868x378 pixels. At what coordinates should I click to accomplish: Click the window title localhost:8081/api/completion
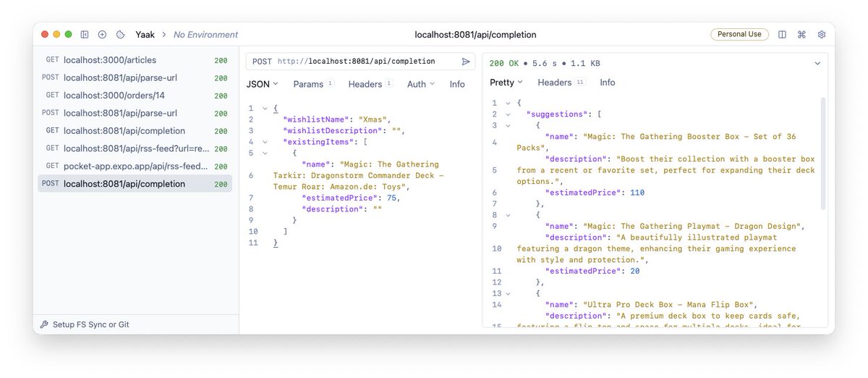pyautogui.click(x=475, y=34)
